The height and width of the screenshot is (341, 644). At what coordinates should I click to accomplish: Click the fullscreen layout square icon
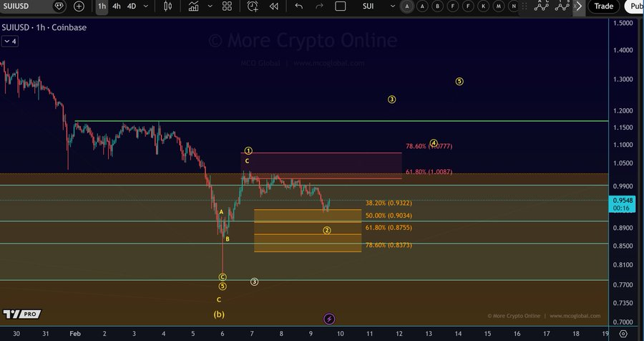[x=341, y=6]
